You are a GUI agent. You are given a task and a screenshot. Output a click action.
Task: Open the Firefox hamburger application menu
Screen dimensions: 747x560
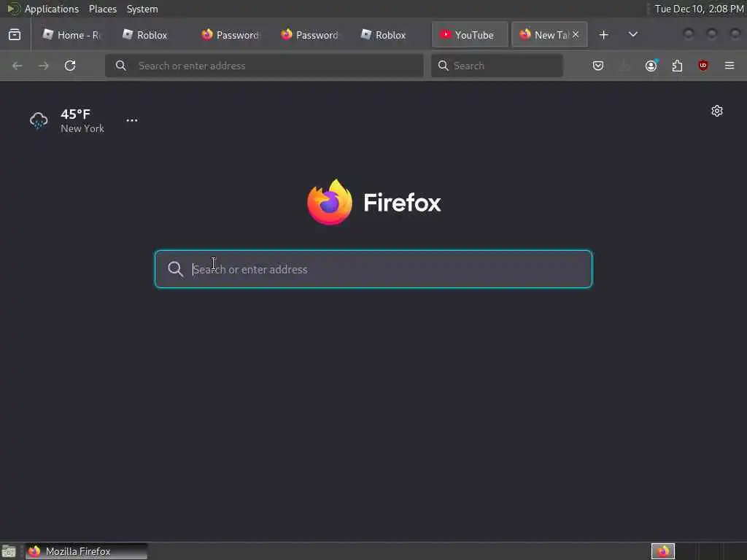[729, 66]
